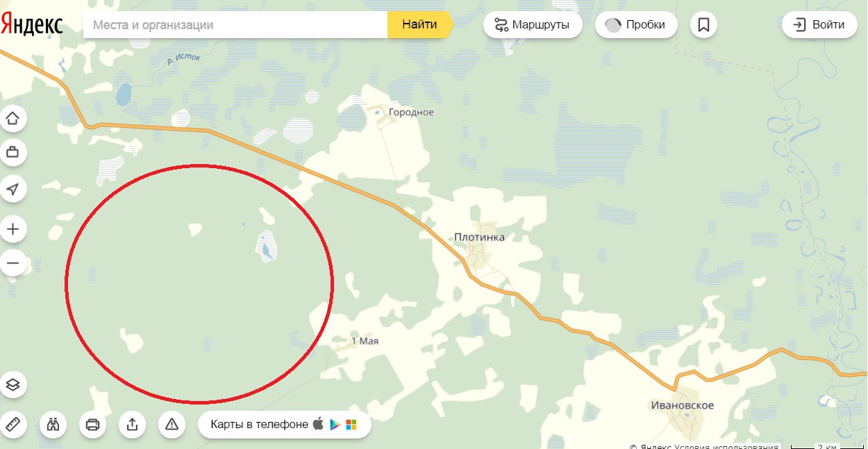Toggle the Пробки traffic layer
Image resolution: width=868 pixels, height=449 pixels.
point(636,25)
